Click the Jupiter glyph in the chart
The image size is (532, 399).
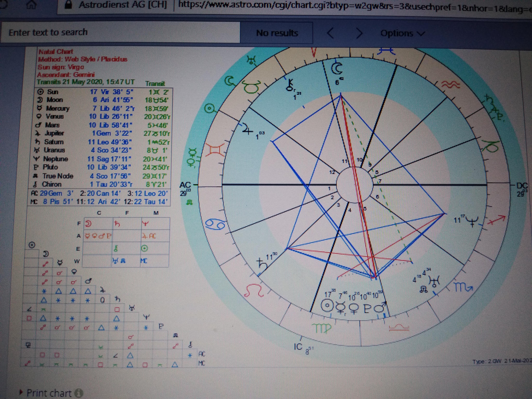pyautogui.click(x=248, y=129)
